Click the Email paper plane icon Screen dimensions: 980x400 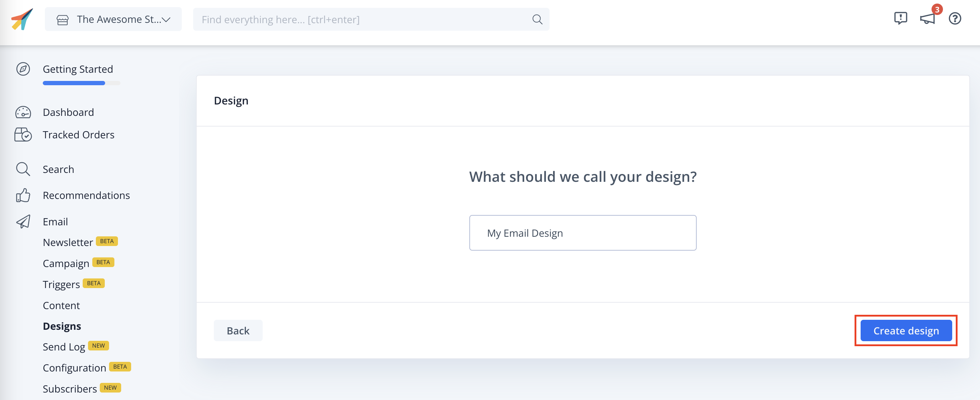pos(23,221)
